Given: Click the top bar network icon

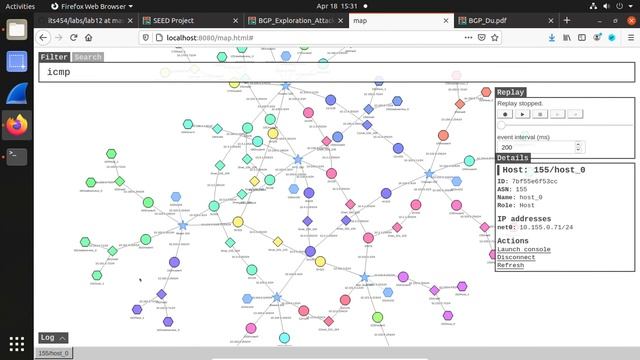Looking at the screenshot, I should pyautogui.click(x=593, y=6).
